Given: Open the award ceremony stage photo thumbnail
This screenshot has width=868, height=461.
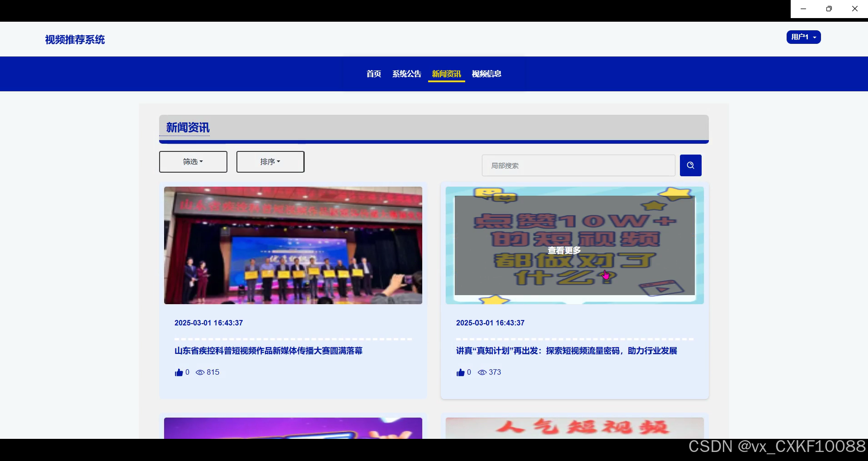Looking at the screenshot, I should pos(293,245).
